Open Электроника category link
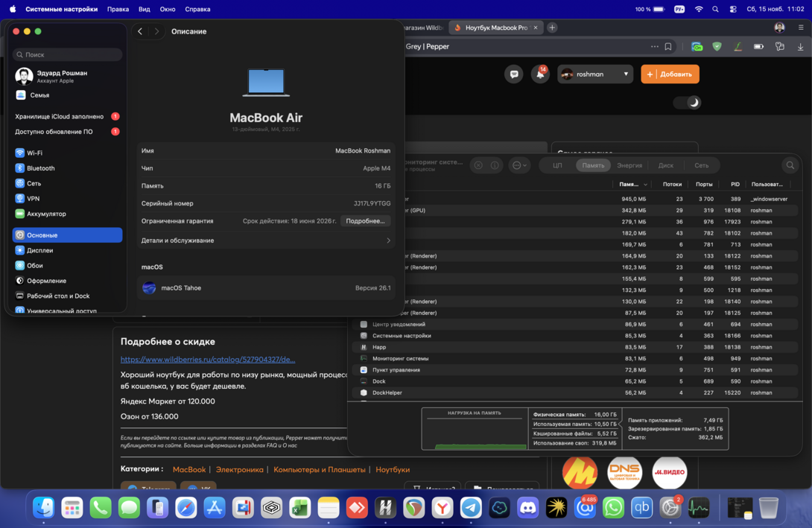 click(240, 469)
